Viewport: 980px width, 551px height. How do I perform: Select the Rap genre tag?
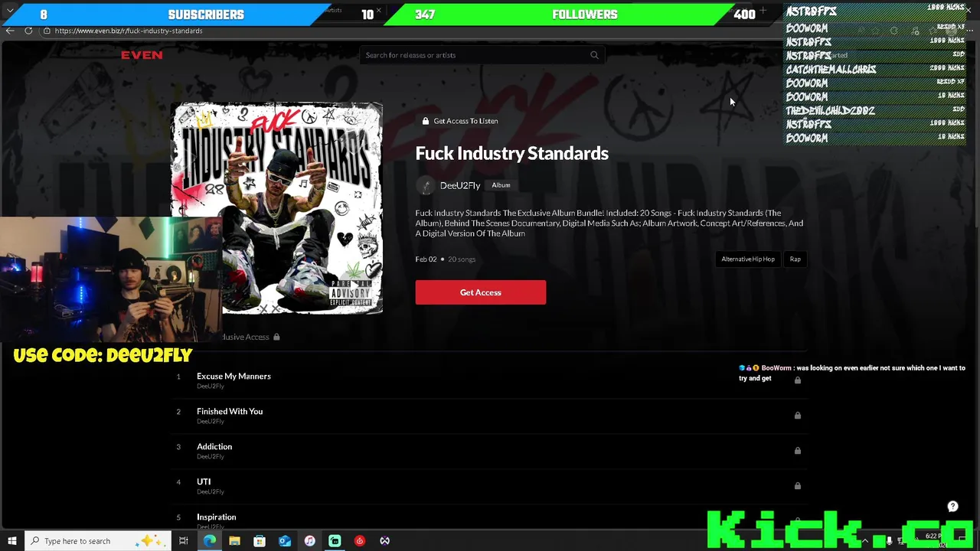click(795, 259)
